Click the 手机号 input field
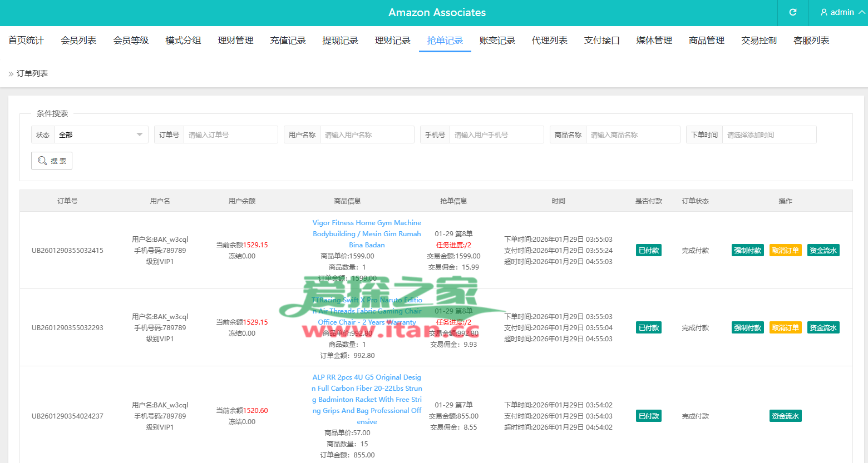Viewport: 868px width, 463px height. tap(496, 135)
